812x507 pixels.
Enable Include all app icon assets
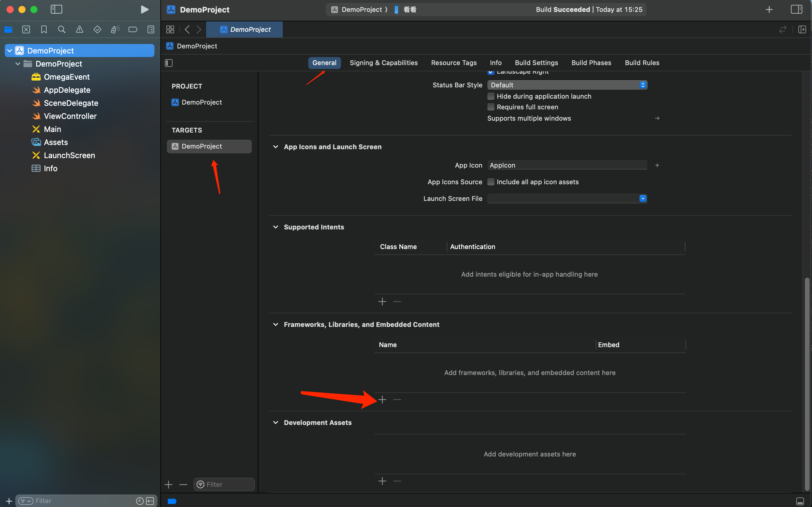[x=491, y=182]
